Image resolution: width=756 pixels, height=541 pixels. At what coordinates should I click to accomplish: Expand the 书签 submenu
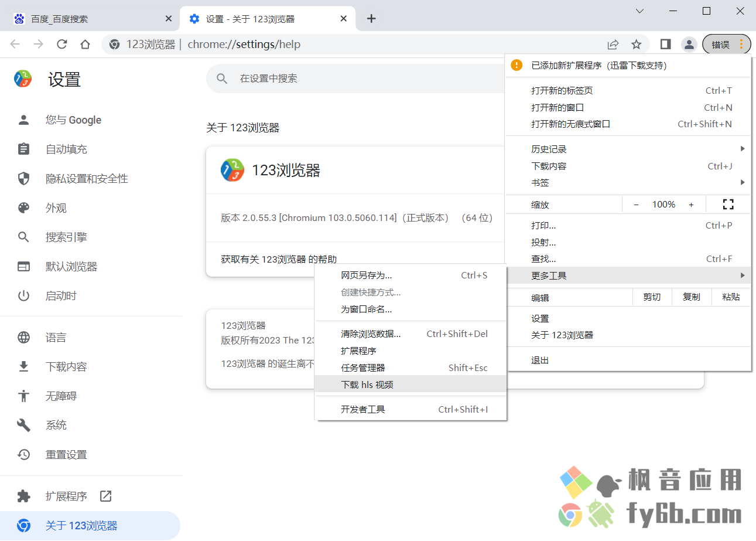coord(628,183)
